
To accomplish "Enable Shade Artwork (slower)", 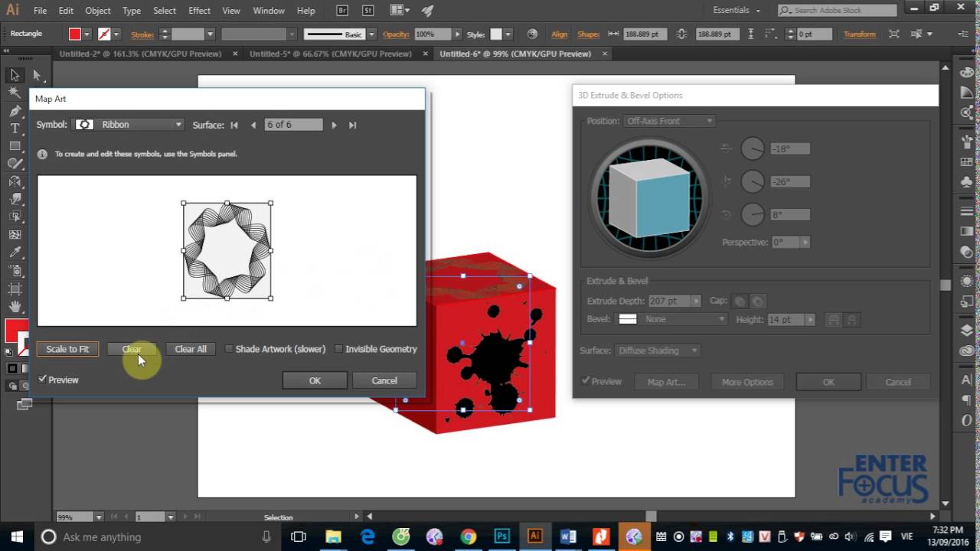I will coord(229,349).
